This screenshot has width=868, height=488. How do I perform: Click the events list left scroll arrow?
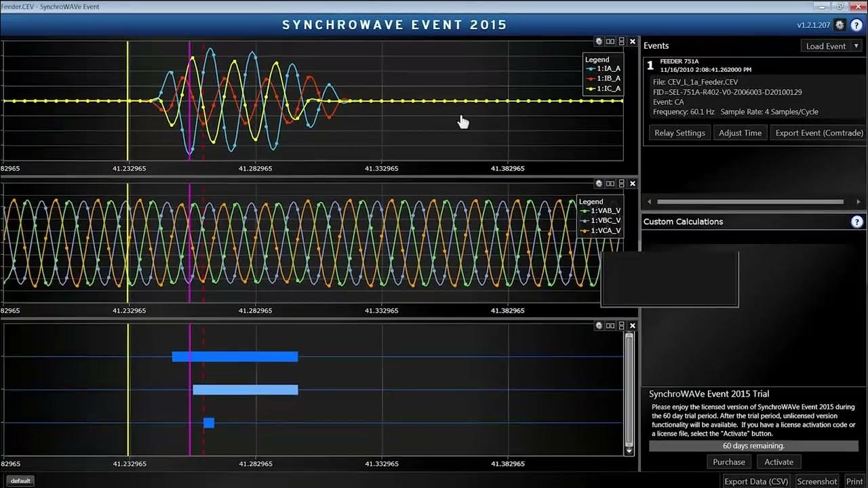650,201
